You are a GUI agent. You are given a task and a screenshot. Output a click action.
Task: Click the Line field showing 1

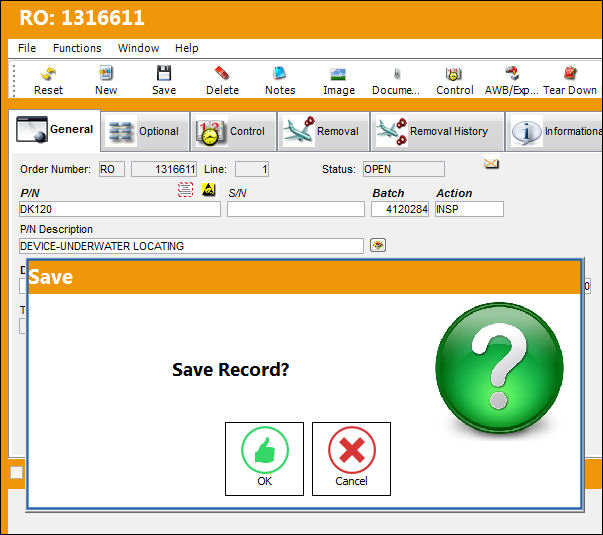tap(252, 169)
